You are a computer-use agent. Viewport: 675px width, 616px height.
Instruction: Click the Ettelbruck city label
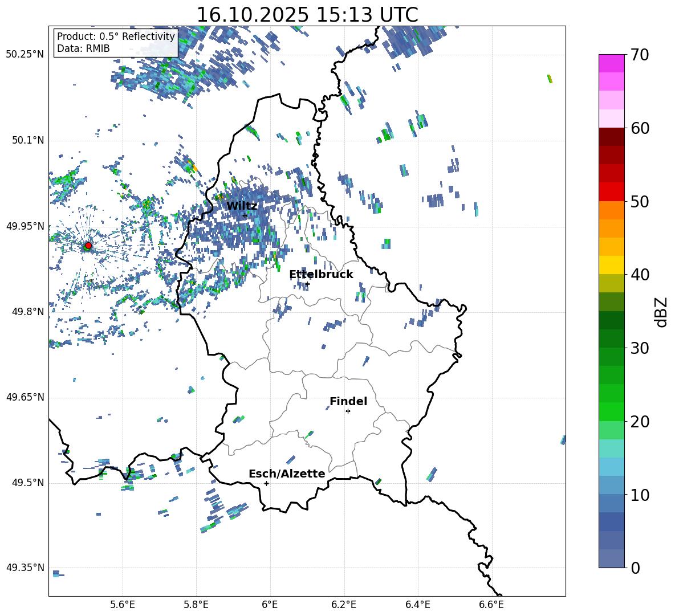[x=321, y=275]
